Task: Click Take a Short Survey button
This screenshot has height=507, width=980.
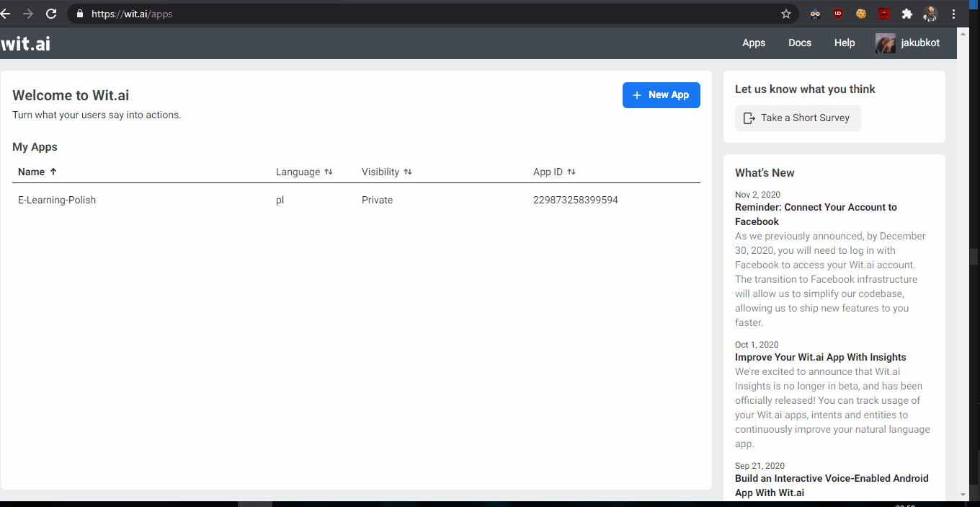Action: click(x=798, y=118)
